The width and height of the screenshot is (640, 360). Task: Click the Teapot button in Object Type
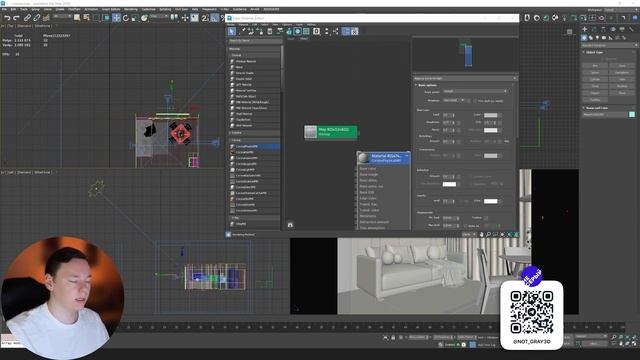(x=595, y=93)
